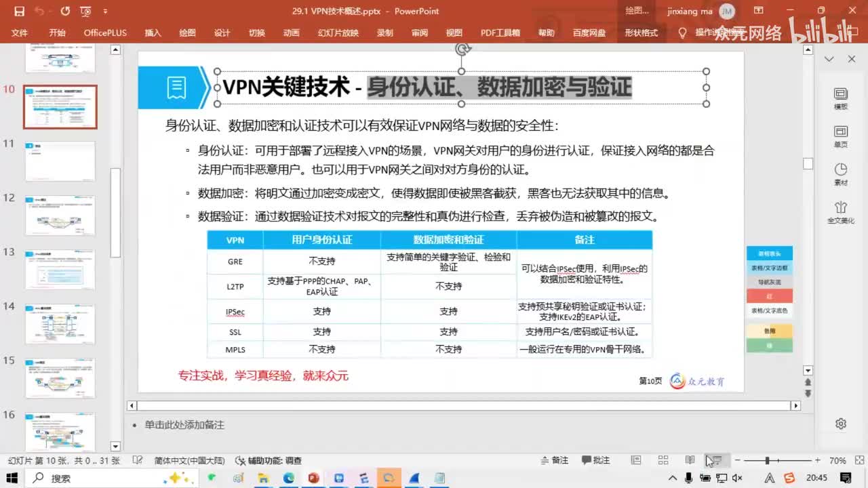Image resolution: width=868 pixels, height=488 pixels.
Task: Open the quick access toolbar customize arrow
Action: click(x=105, y=12)
